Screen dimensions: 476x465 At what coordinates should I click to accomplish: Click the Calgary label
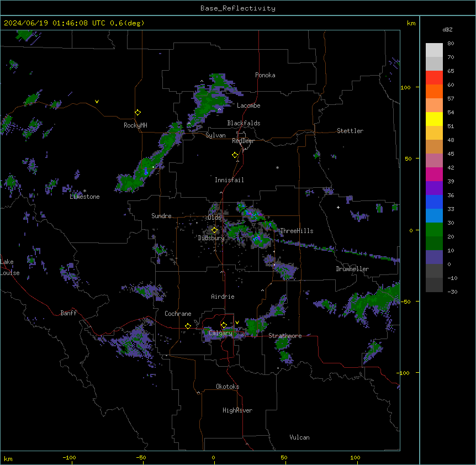coord(220,333)
